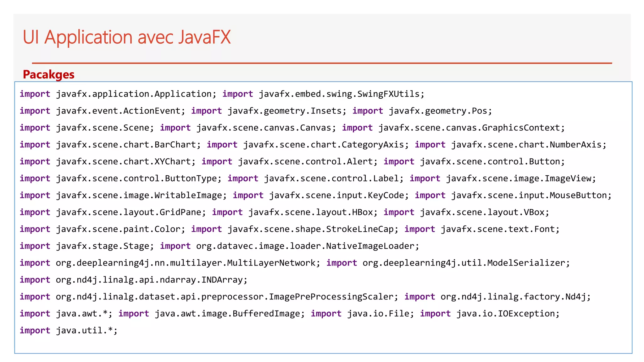Click 'org.nd4j.linalg.api.ndarray.INDArray;' import
644x362 pixels.
click(x=152, y=281)
